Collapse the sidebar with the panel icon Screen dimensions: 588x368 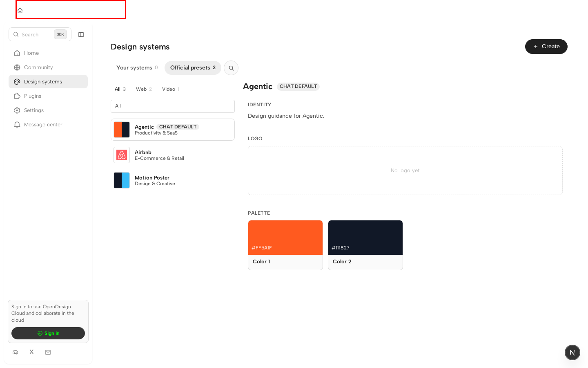tap(81, 35)
